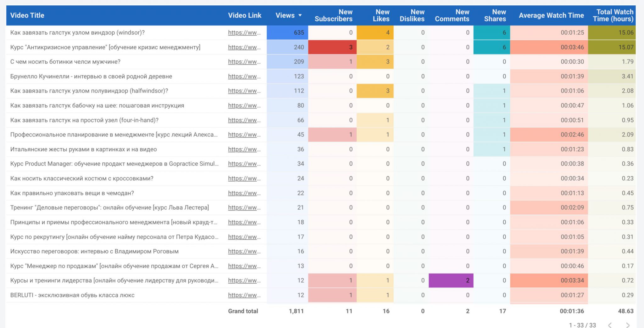Select row titled Как правильно упаковать вещи в чемодан
Screen dimensions: 644x328
pyautogui.click(x=72, y=193)
